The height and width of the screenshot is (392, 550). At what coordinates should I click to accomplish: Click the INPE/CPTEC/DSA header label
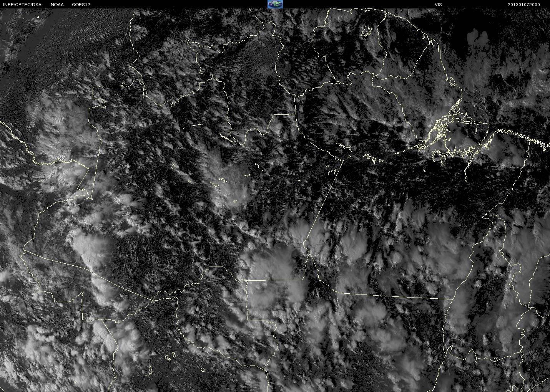22,5
